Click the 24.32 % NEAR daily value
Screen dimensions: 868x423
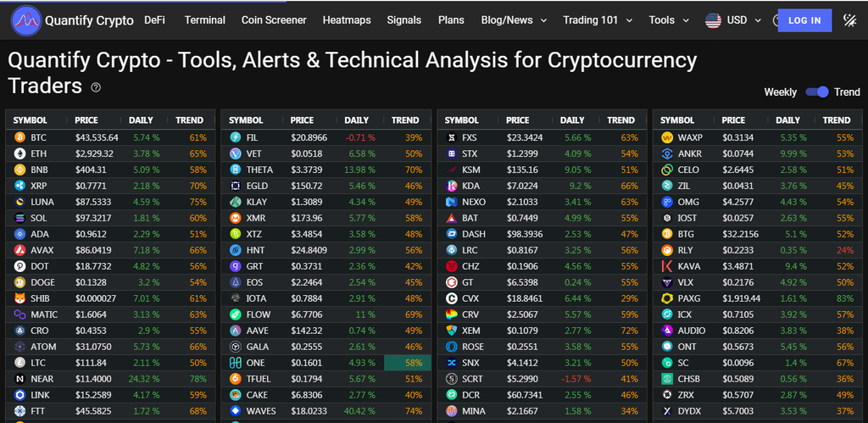pyautogui.click(x=142, y=379)
